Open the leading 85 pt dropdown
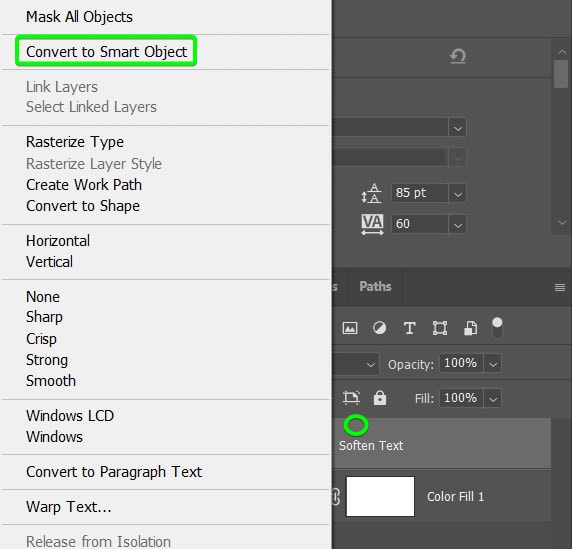This screenshot has height=549, width=572. point(457,193)
